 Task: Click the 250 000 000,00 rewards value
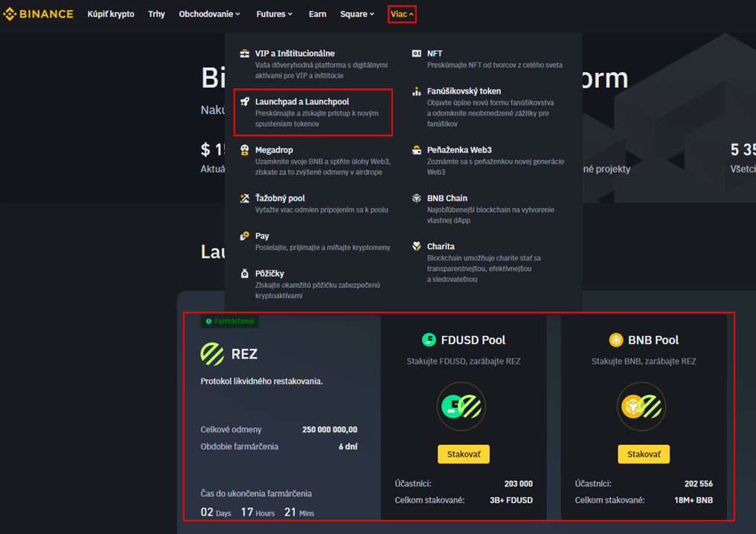tap(330, 429)
